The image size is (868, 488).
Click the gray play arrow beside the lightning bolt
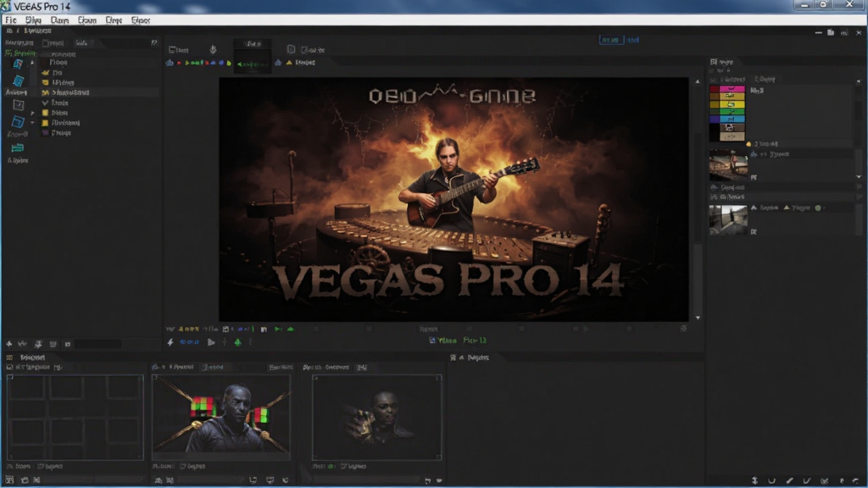tap(211, 342)
